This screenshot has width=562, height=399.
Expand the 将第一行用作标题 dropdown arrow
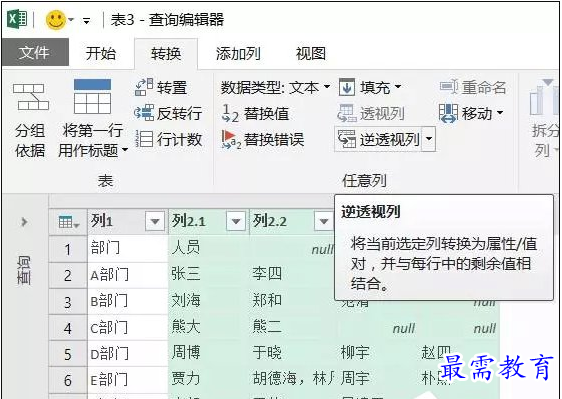tap(125, 149)
